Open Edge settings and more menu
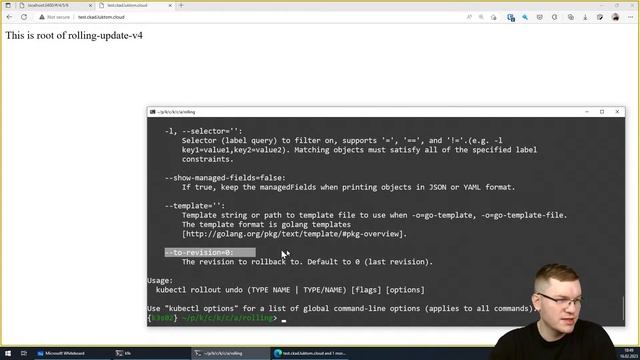 [631, 17]
